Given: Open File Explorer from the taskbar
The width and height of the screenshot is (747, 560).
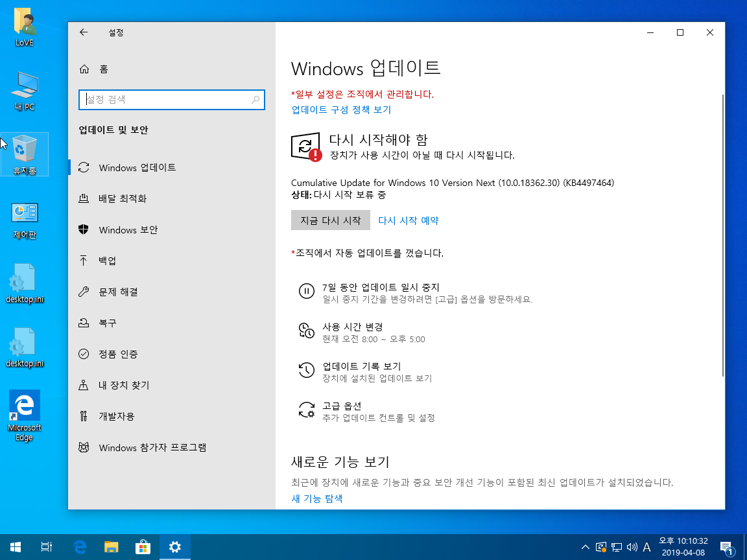Looking at the screenshot, I should tap(112, 547).
